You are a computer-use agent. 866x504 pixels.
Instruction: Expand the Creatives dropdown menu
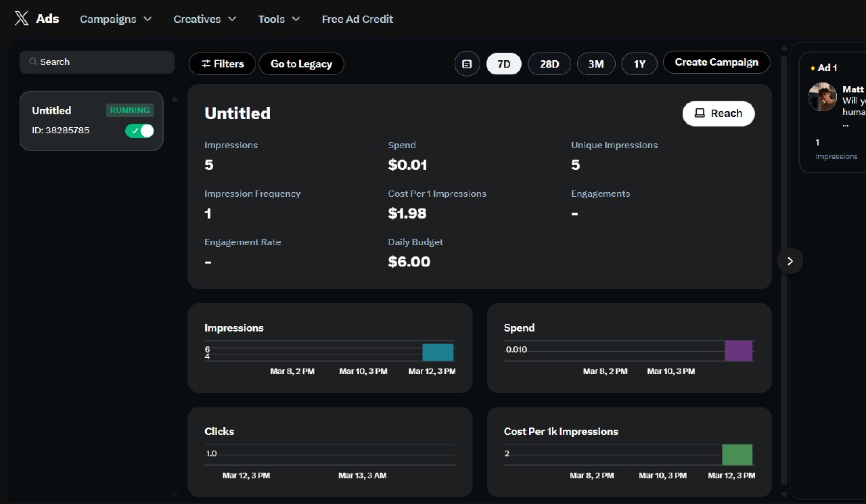pyautogui.click(x=205, y=19)
